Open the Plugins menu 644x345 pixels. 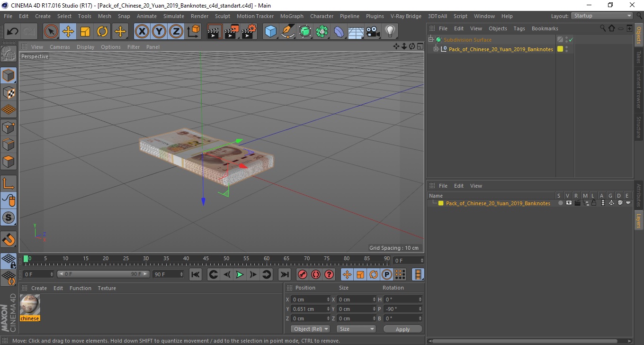point(375,16)
